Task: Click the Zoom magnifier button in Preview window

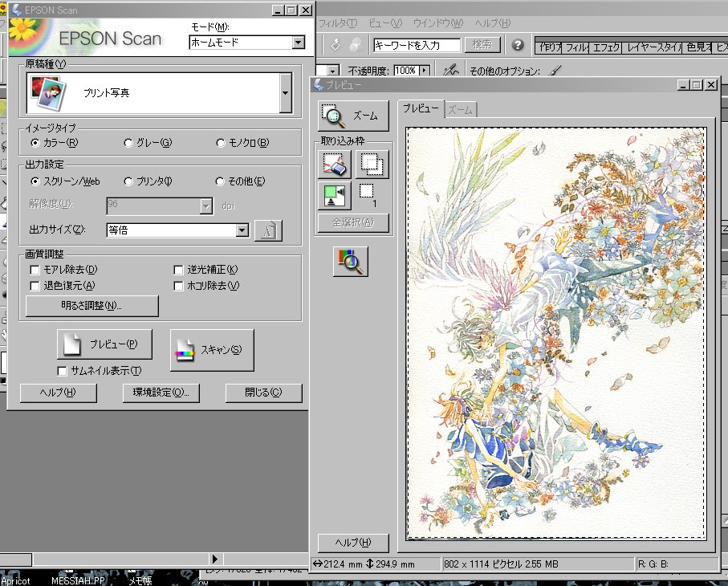Action: (x=353, y=116)
